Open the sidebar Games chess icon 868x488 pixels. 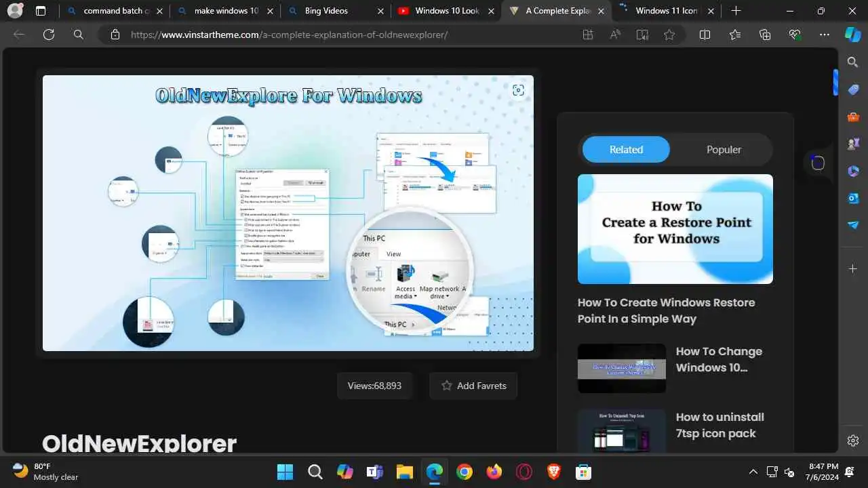coord(853,144)
